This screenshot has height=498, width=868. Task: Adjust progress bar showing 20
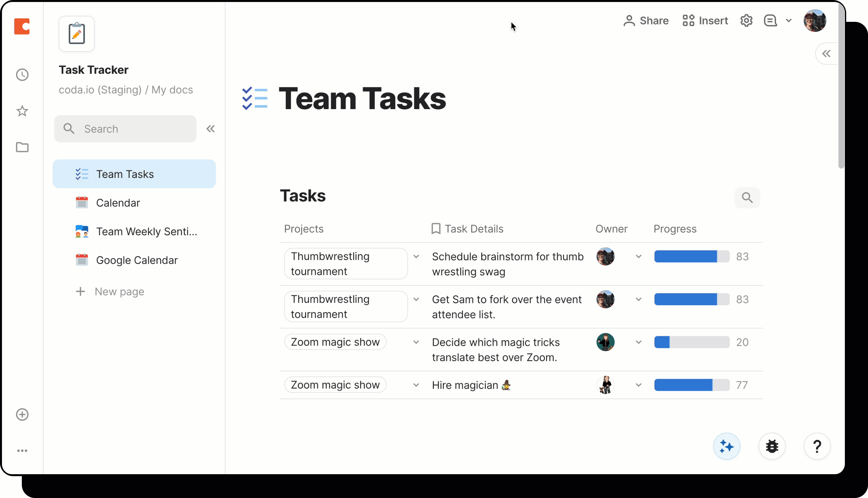pyautogui.click(x=691, y=342)
